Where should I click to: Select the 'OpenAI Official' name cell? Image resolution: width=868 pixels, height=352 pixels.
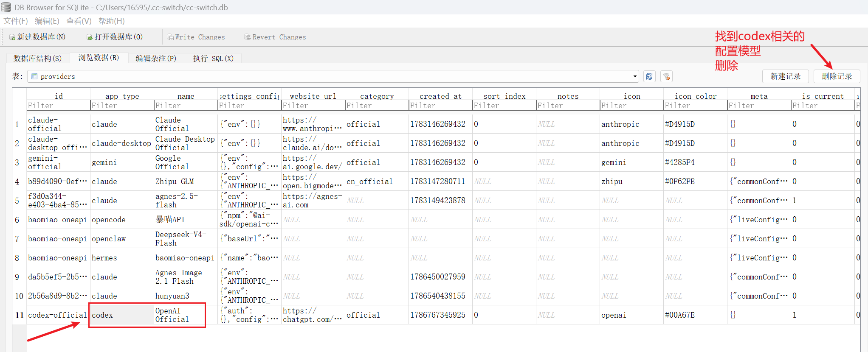[186, 315]
